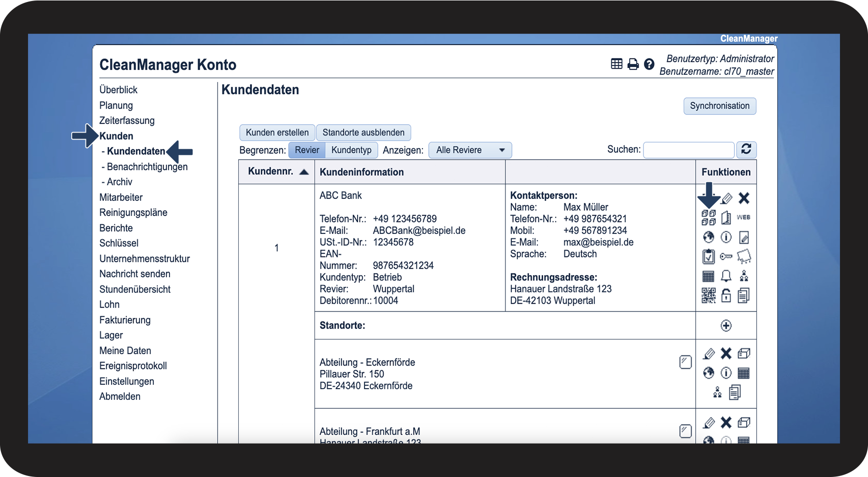Click the printer icon in header
Screen dimensions: 868x477
(x=633, y=64)
